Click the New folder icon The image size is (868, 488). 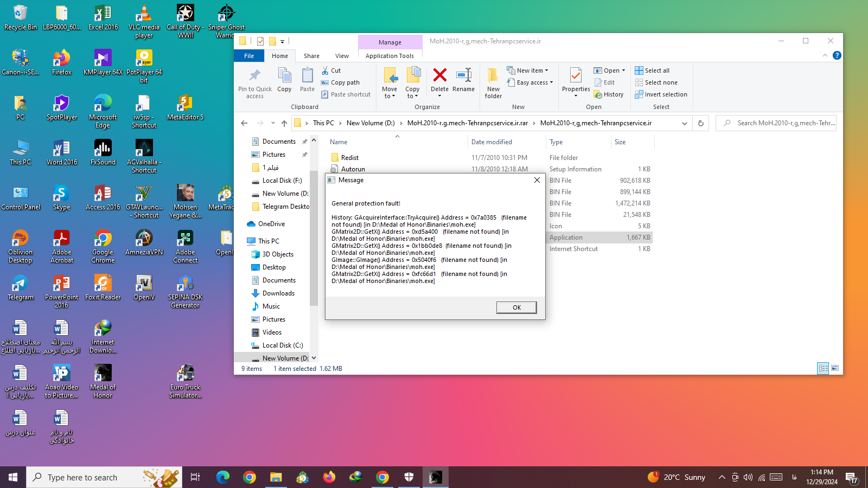493,76
